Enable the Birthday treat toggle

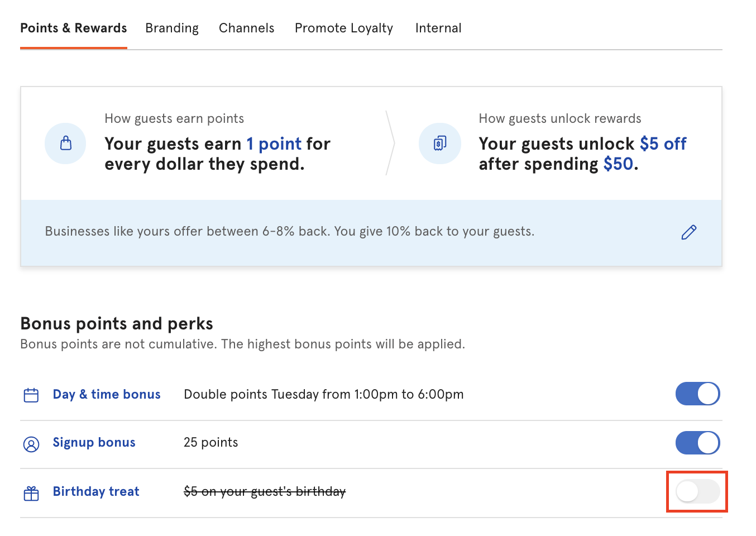[x=696, y=492]
